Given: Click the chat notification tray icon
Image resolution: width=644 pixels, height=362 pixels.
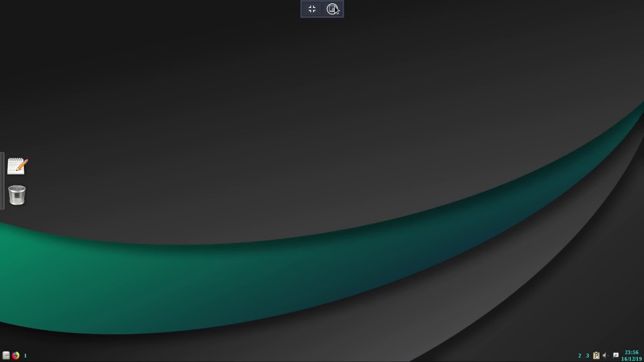Looking at the screenshot, I should pos(615,355).
